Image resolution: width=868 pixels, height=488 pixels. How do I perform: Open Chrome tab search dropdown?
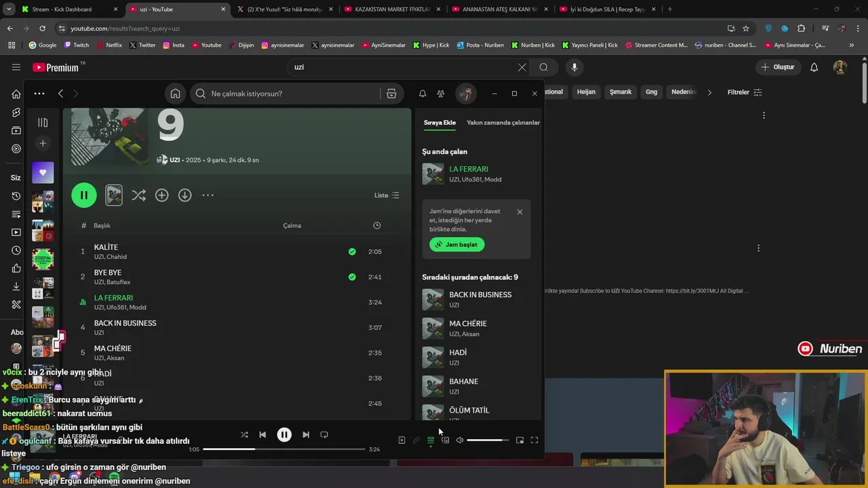pyautogui.click(x=9, y=9)
